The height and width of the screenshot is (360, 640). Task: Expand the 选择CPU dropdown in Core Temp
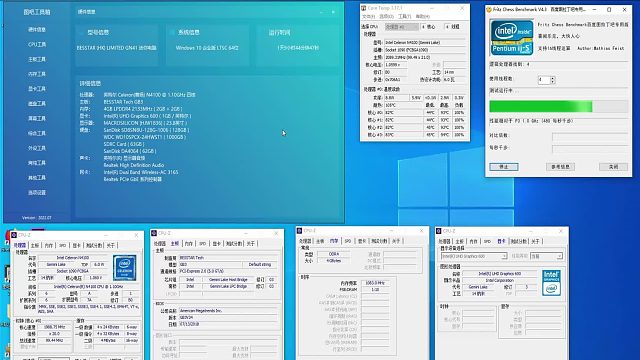[x=402, y=27]
